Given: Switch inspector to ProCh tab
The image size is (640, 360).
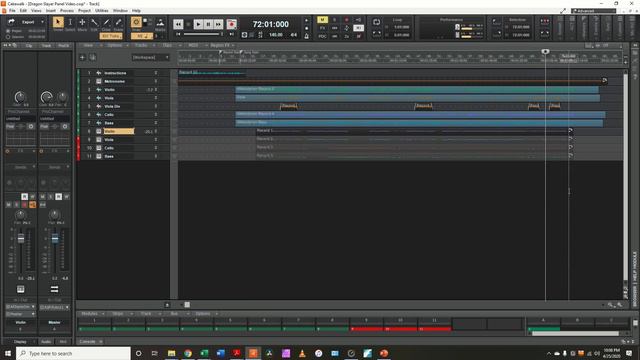Looking at the screenshot, I should click(x=64, y=45).
